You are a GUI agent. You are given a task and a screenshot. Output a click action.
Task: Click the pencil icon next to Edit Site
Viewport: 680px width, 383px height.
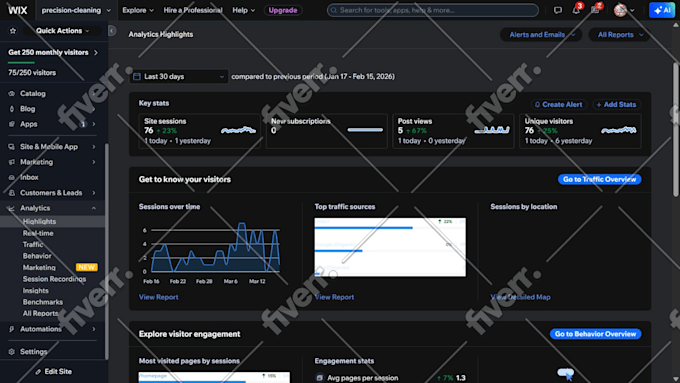[38, 372]
